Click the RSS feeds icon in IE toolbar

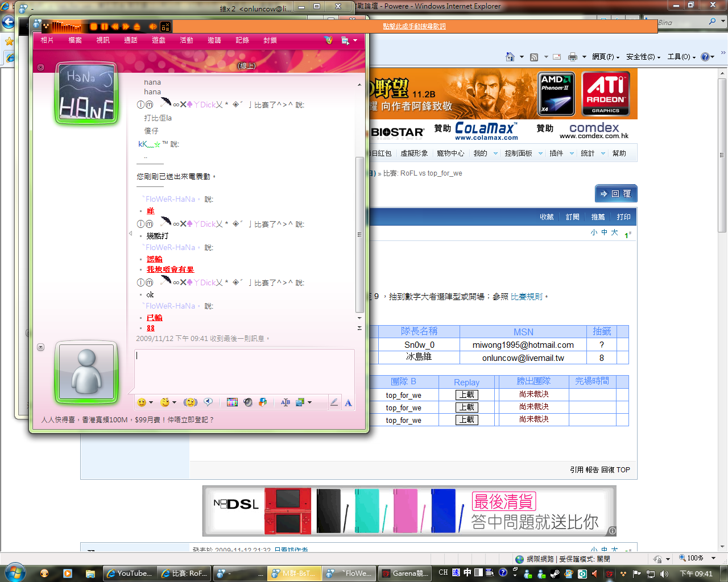click(x=534, y=57)
